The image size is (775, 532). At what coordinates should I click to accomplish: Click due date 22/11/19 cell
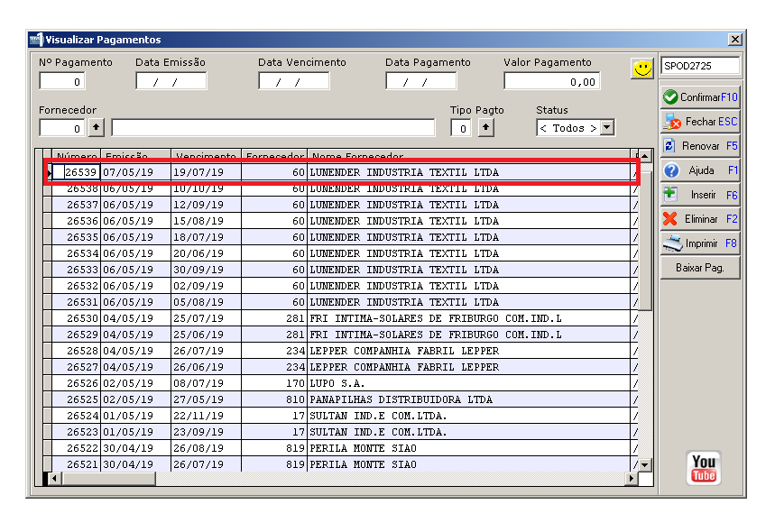(206, 416)
